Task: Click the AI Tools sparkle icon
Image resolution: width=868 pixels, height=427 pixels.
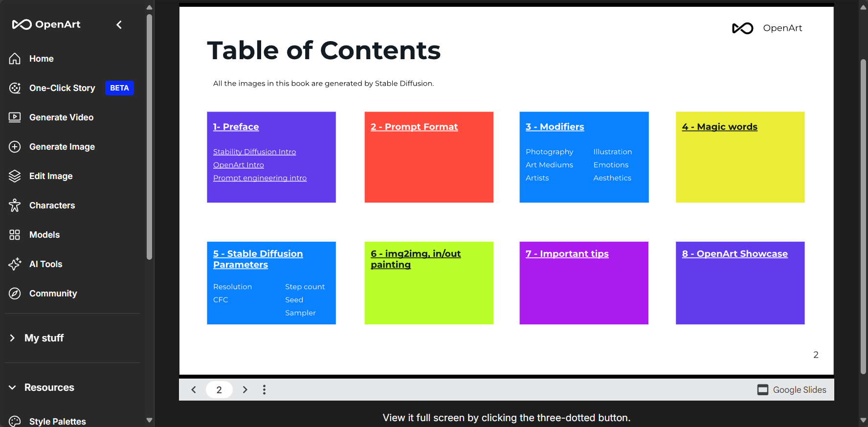Action: pyautogui.click(x=15, y=264)
